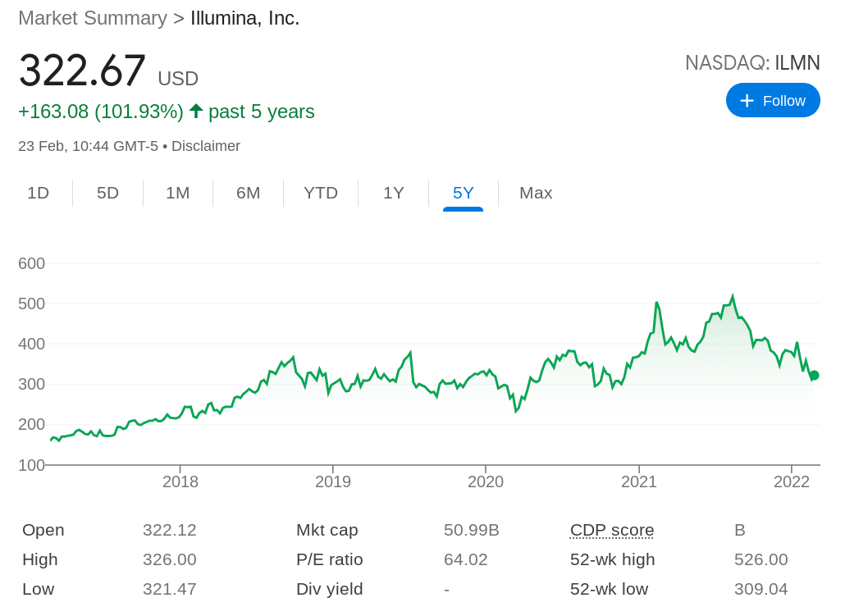Click the Mkt cap value 50.99B
The width and height of the screenshot is (868, 616).
pos(472,530)
